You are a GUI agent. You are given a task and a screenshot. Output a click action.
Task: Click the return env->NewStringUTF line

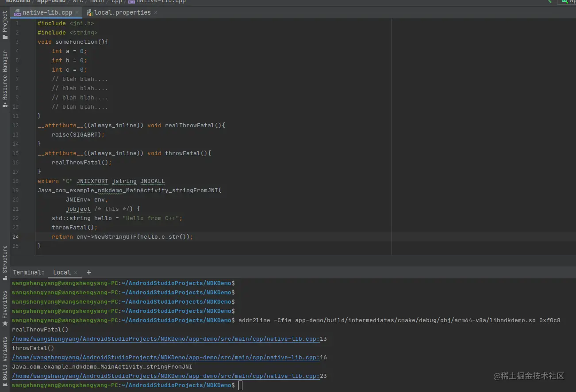click(122, 237)
